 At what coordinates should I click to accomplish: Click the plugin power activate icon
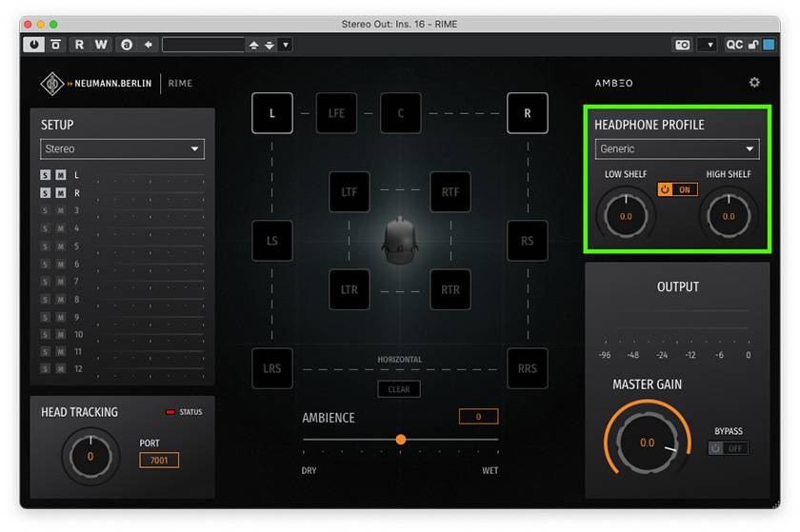[35, 45]
